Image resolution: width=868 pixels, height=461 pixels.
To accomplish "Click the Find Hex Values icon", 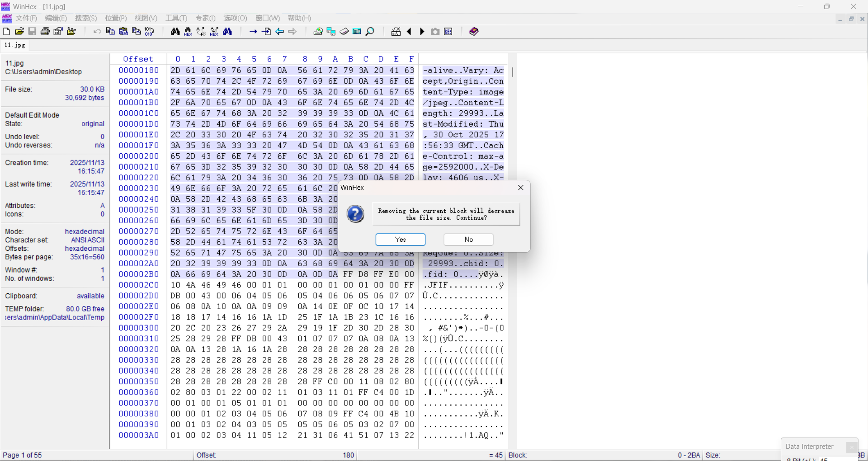I will [188, 31].
